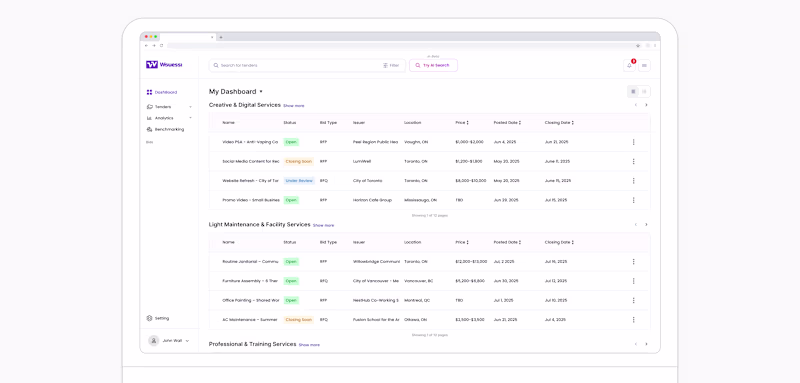Open row menu for Routine Janitorial tender

pos(634,262)
